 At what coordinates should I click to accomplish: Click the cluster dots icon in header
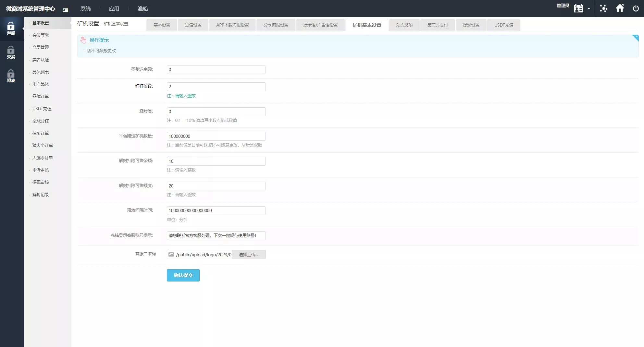tap(603, 8)
